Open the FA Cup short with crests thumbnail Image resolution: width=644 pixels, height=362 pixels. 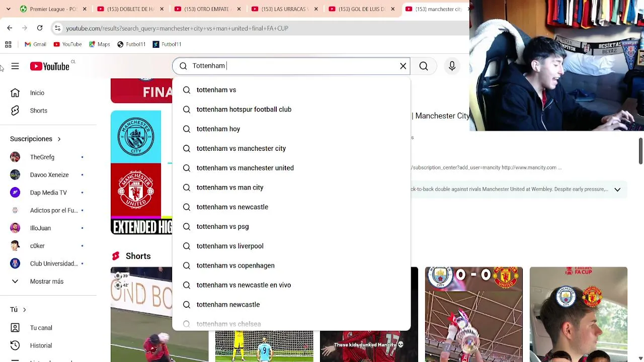[x=579, y=314]
